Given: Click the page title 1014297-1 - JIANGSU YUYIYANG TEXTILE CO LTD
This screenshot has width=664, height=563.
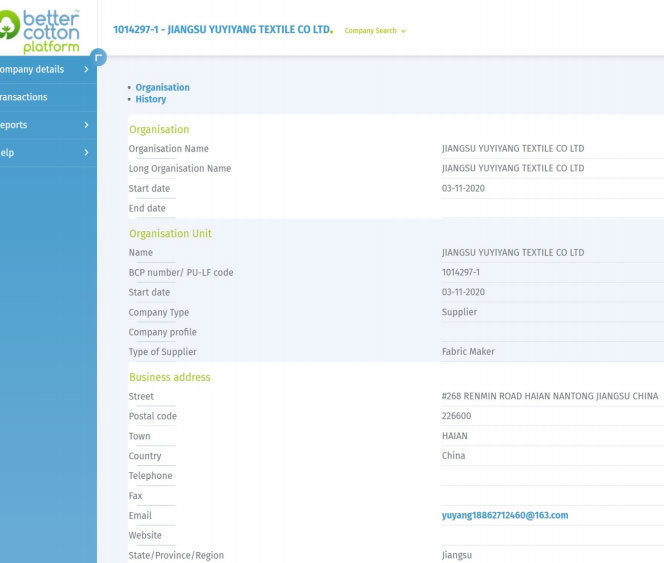Looking at the screenshot, I should 222,30.
